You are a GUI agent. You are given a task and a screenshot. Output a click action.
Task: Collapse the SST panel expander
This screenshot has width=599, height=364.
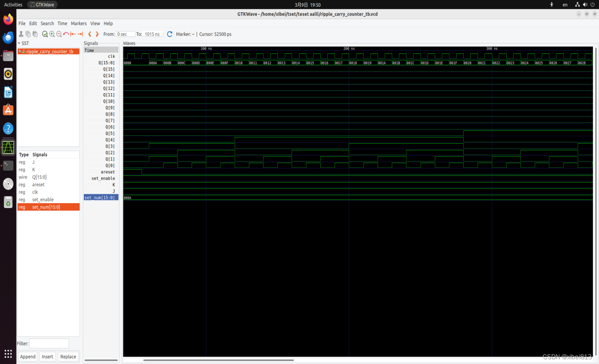pyautogui.click(x=19, y=43)
